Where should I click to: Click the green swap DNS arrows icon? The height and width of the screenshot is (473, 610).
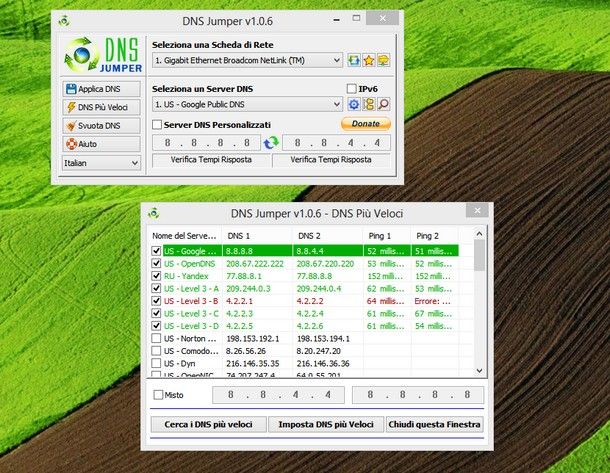271,143
